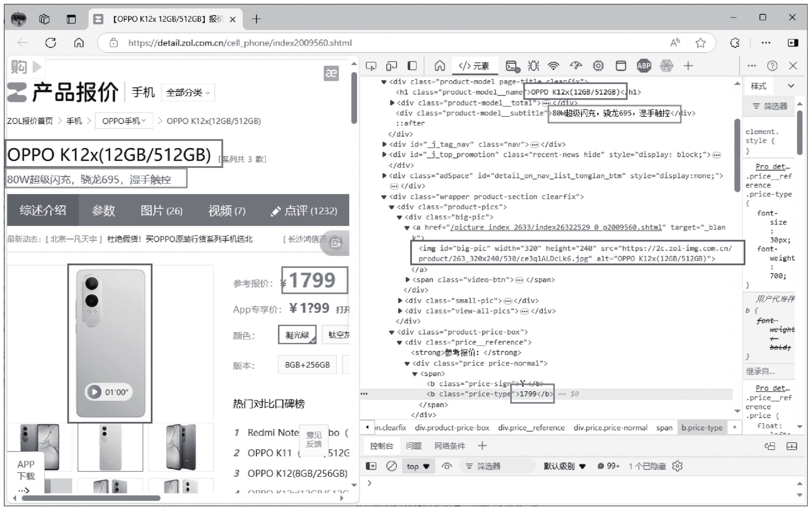Viewport: 812px width, 511px height.
Task: Switch to the 问题 drawer tab
Action: 414,446
